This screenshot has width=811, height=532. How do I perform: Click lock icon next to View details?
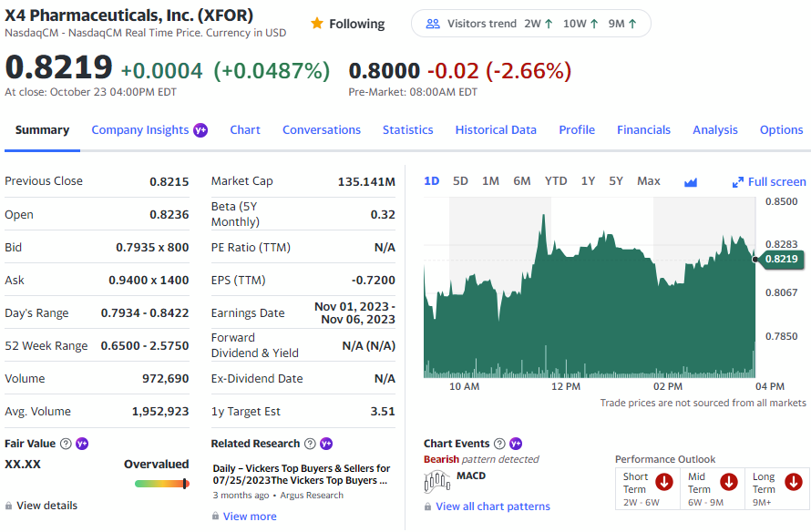point(8,506)
